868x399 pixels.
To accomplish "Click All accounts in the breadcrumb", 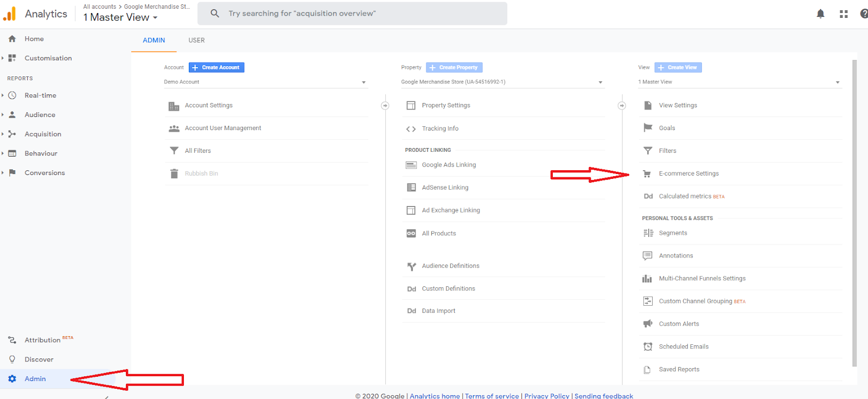I will (100, 7).
